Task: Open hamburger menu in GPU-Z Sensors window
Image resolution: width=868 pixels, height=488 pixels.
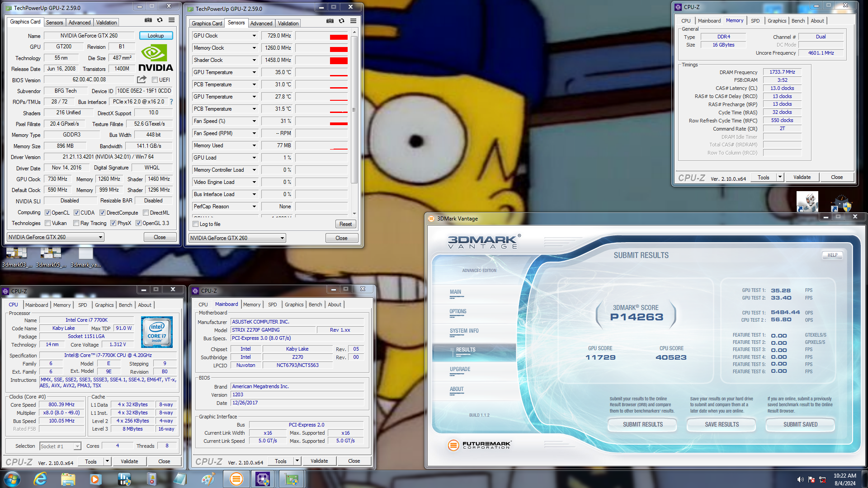Action: pyautogui.click(x=354, y=21)
